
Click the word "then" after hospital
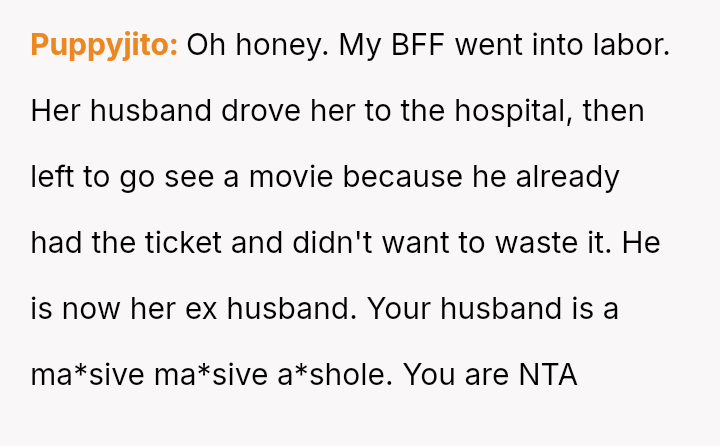click(x=613, y=111)
